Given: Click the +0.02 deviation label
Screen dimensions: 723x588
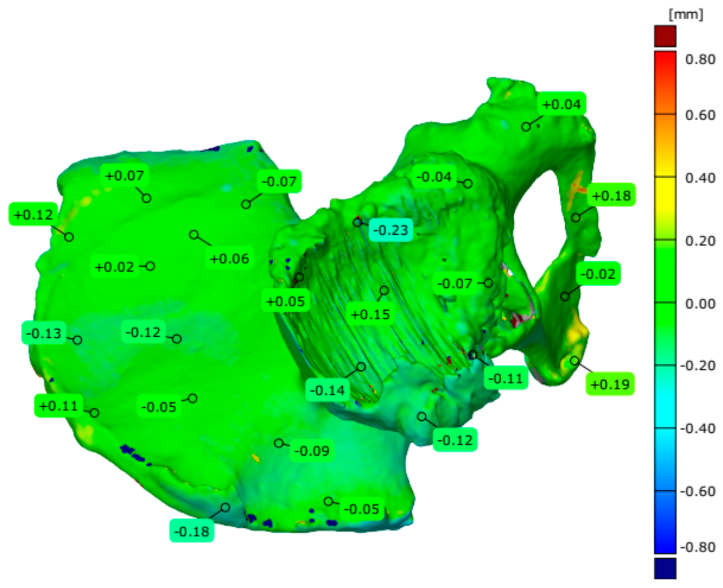Looking at the screenshot, I should (x=114, y=267).
